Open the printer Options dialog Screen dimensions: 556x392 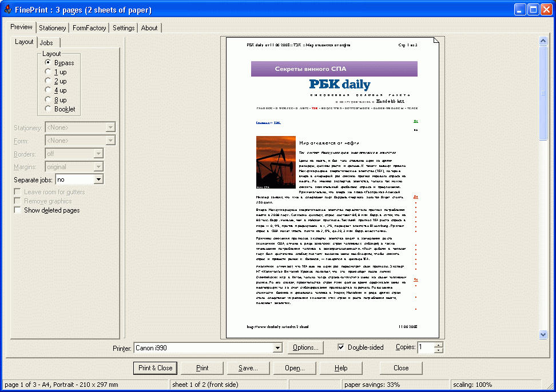307,347
